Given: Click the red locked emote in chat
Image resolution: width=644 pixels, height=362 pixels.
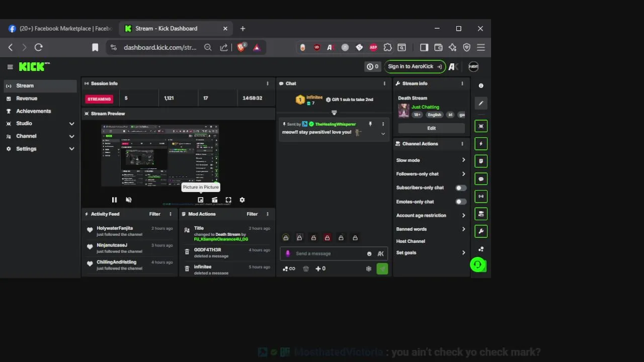Looking at the screenshot, I should point(327,238).
